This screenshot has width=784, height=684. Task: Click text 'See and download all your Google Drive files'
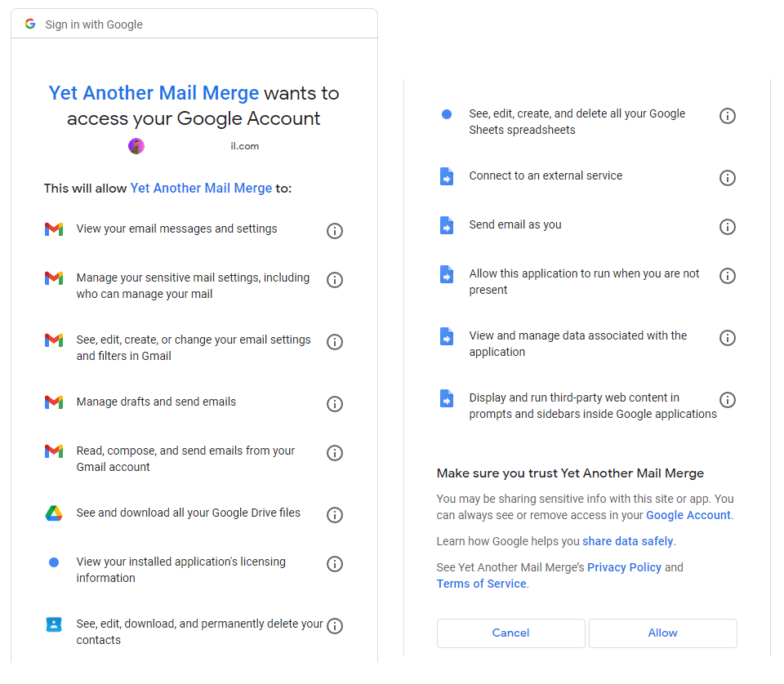pos(189,513)
